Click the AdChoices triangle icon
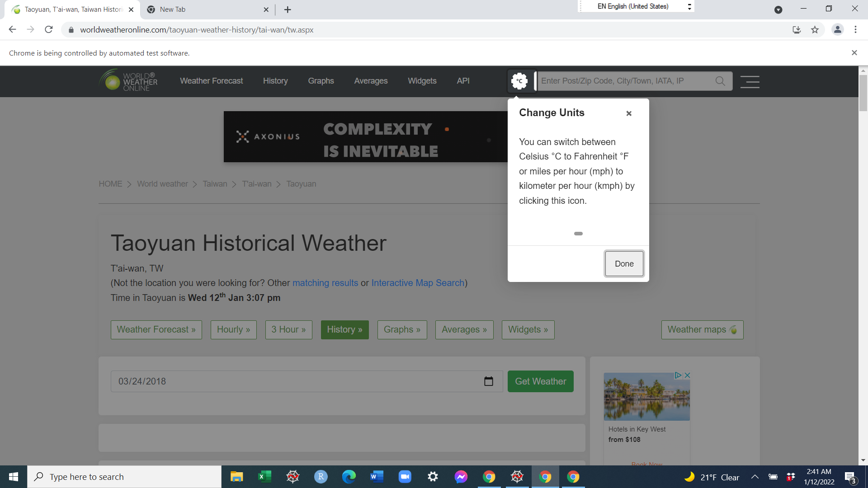Image resolution: width=868 pixels, height=488 pixels. click(678, 375)
